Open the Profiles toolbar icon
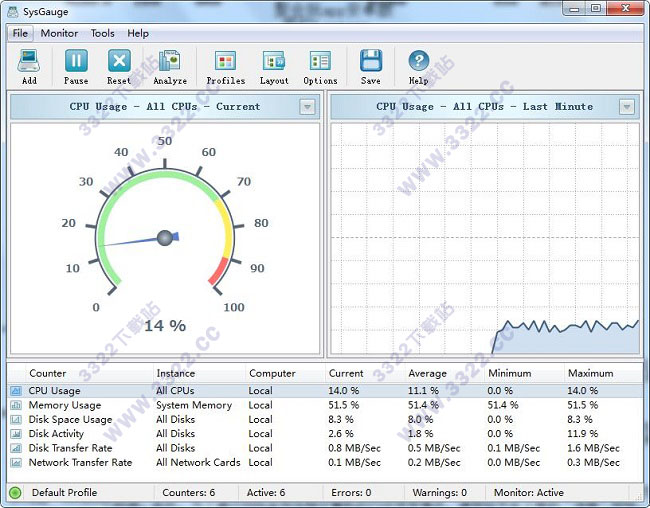The height and width of the screenshot is (508, 650). tap(226, 61)
